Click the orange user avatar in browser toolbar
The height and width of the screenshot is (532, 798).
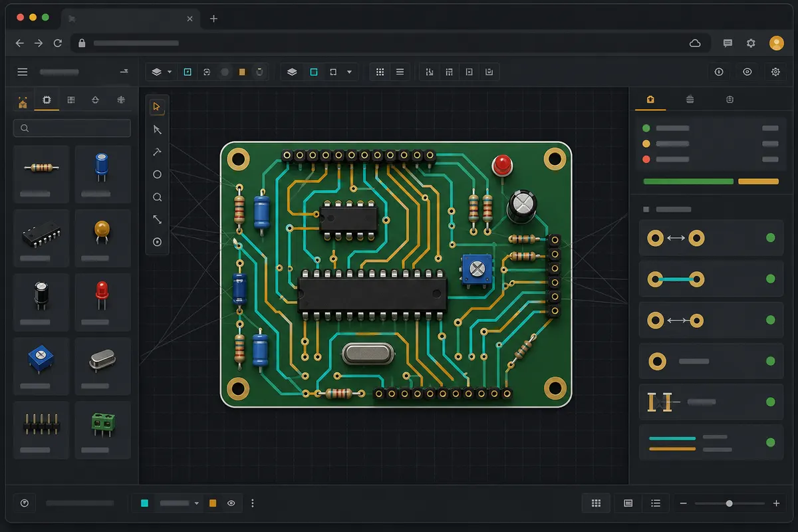pos(776,43)
